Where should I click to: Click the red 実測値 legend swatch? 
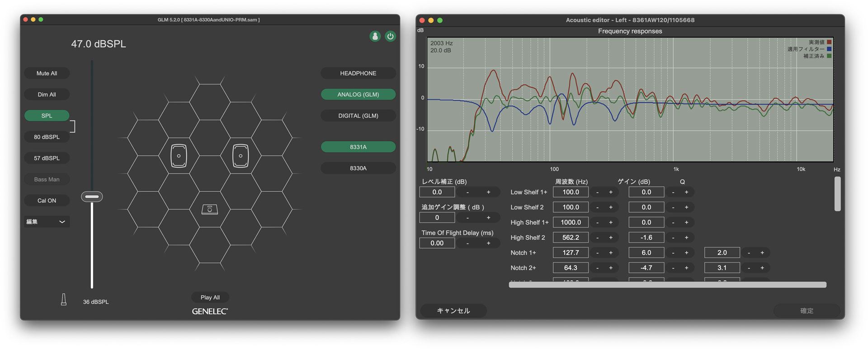[x=829, y=42]
